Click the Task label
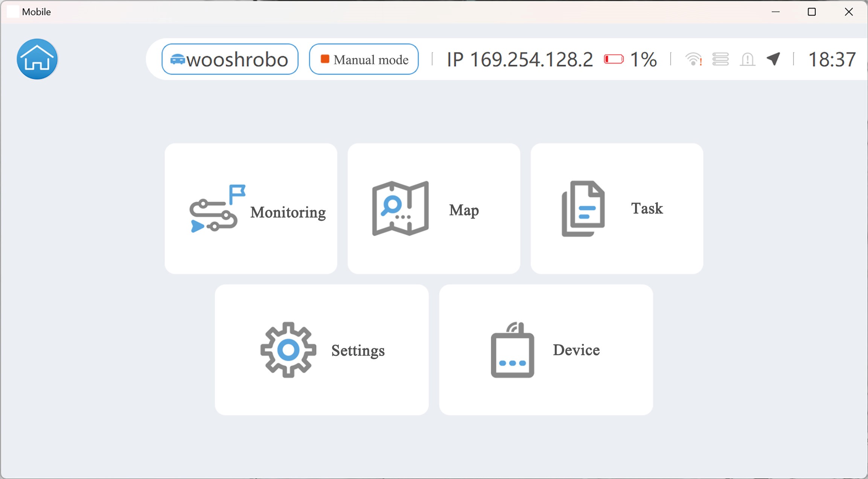 pyautogui.click(x=647, y=208)
